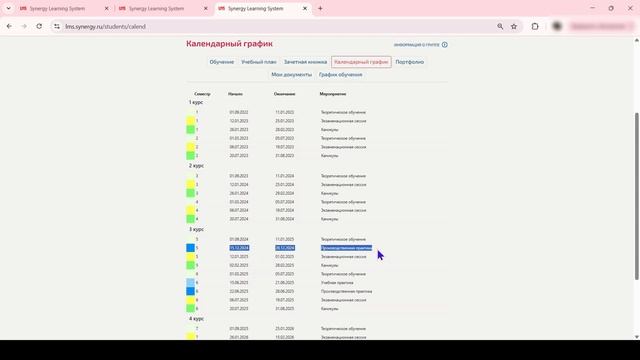Viewport: 640px width, 360px height.
Task: Click the zoom magnifier icon in address bar
Action: tap(500, 27)
